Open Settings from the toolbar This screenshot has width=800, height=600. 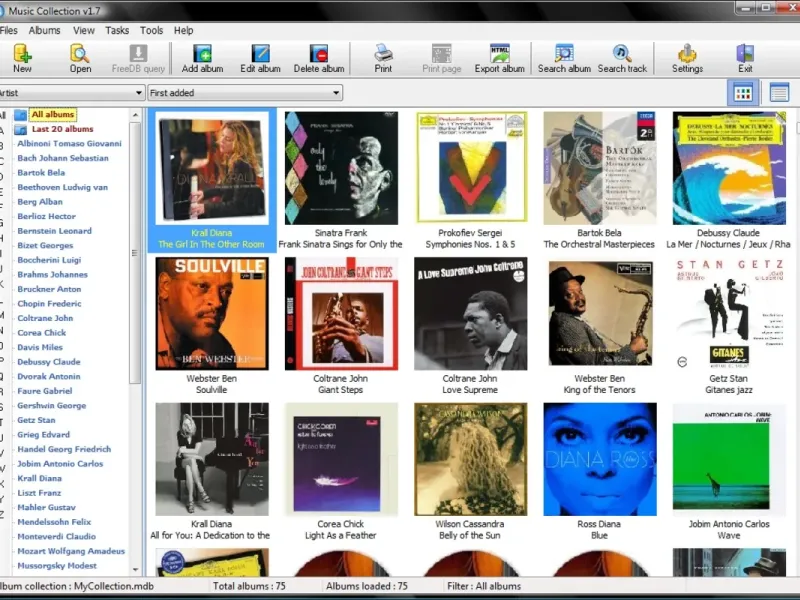(687, 53)
